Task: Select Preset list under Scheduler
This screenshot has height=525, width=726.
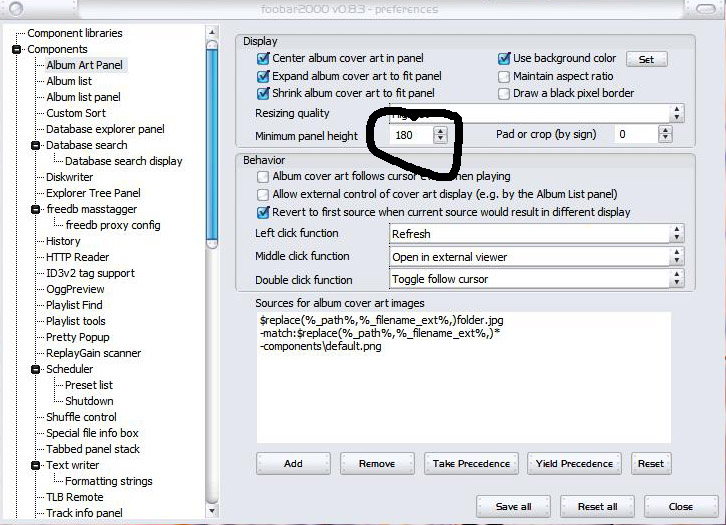Action: click(88, 385)
